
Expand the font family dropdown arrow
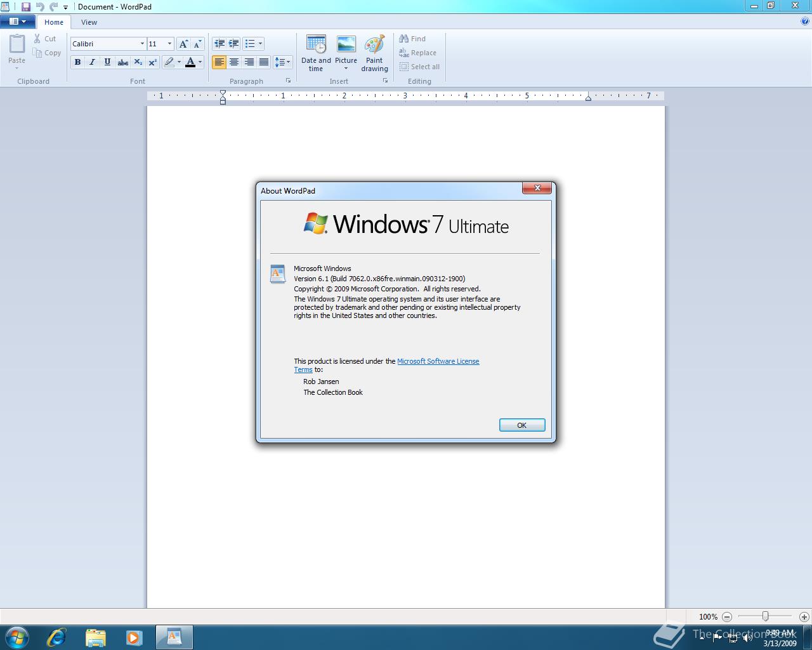pyautogui.click(x=142, y=44)
